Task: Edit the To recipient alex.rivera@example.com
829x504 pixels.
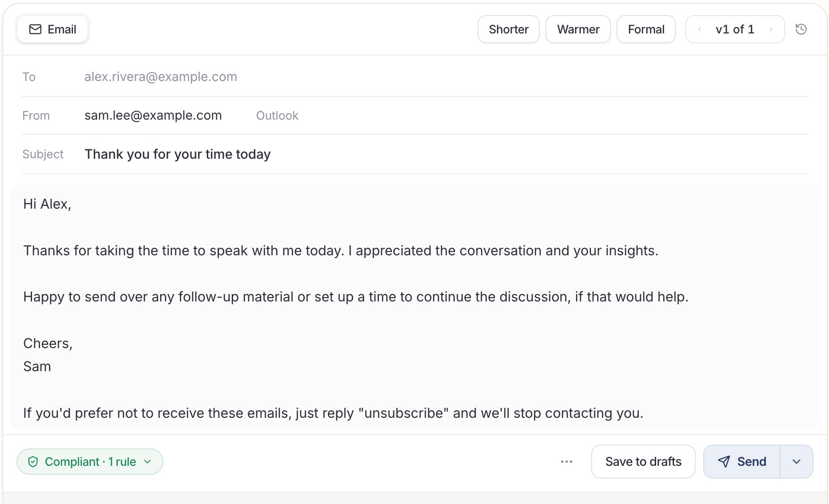Action: point(161,77)
